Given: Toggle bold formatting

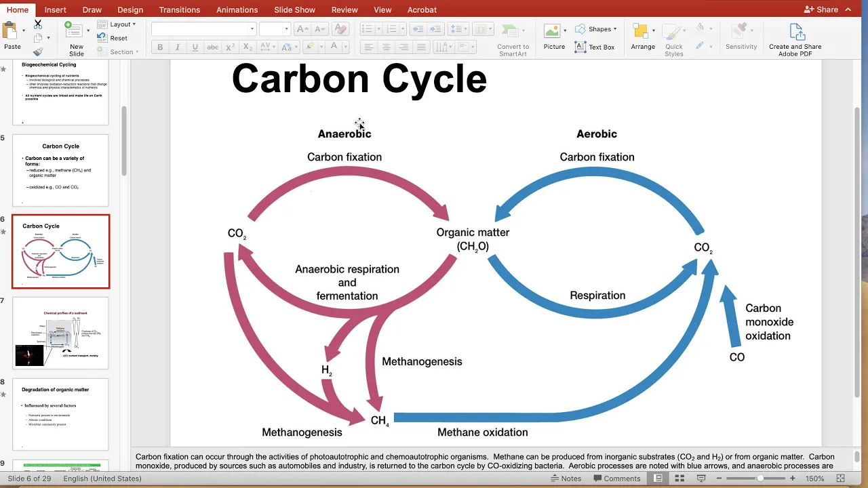Looking at the screenshot, I should point(160,47).
